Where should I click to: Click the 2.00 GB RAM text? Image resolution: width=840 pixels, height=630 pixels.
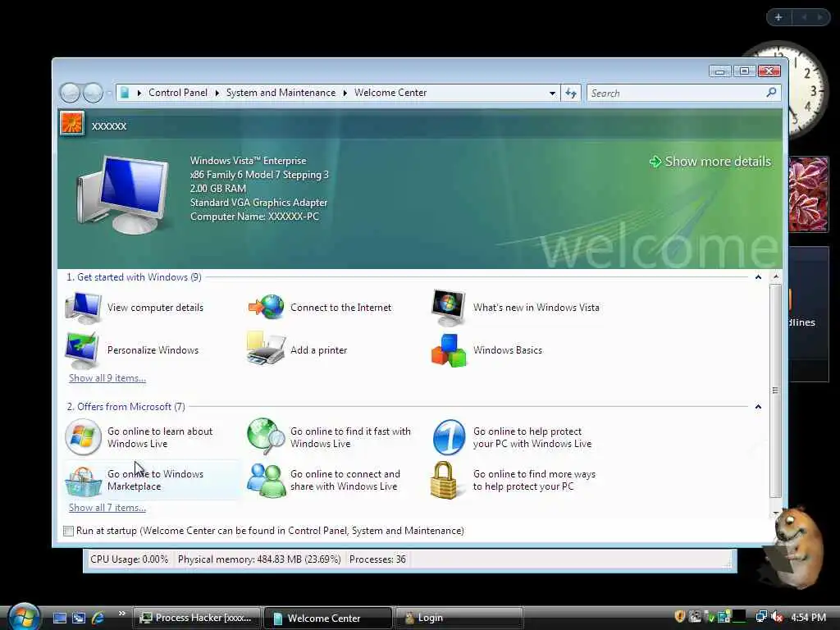[x=218, y=189]
